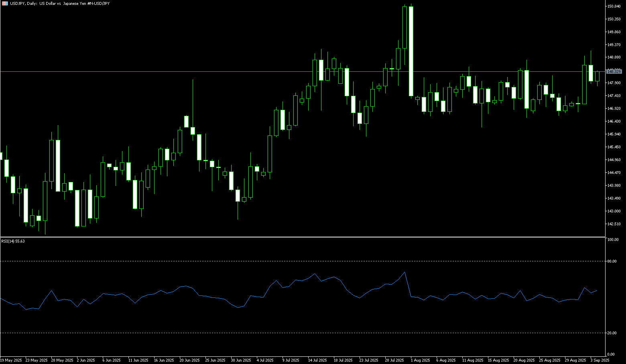
Task: Click the 148.880 price axis label
Action: 614,57
